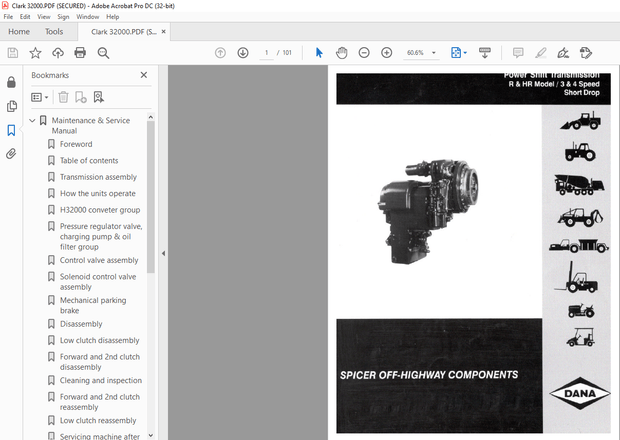620x440 pixels.
Task: Open the Find text search tool
Action: [x=103, y=53]
